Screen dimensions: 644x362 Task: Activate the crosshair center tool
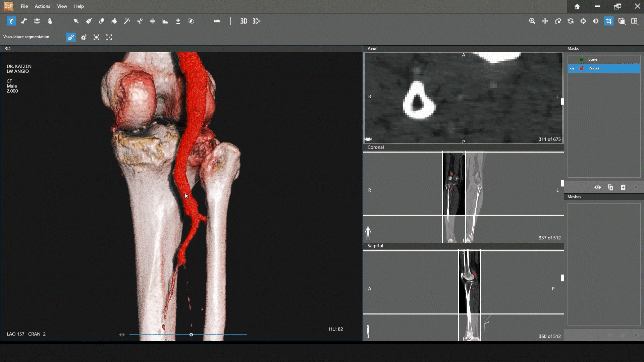pos(583,21)
